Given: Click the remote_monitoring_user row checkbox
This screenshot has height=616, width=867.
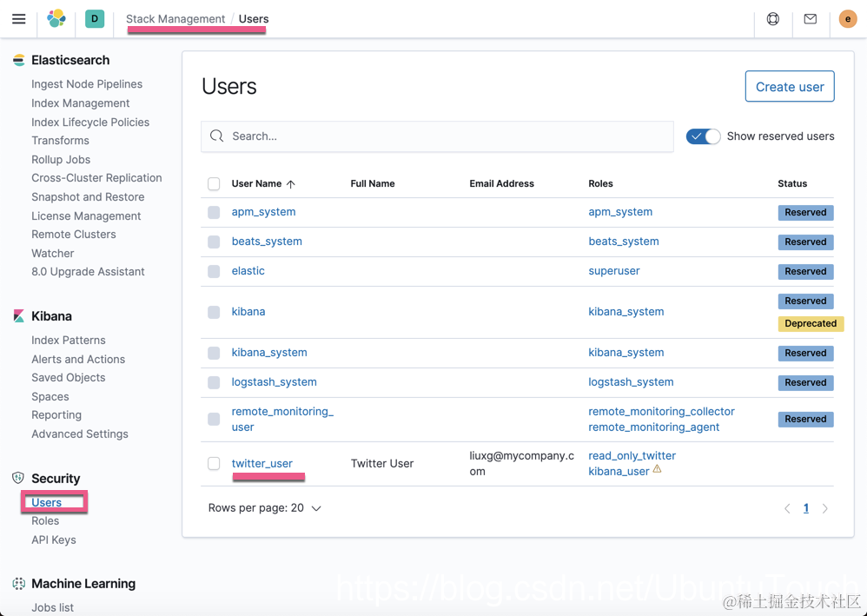Looking at the screenshot, I should (214, 419).
